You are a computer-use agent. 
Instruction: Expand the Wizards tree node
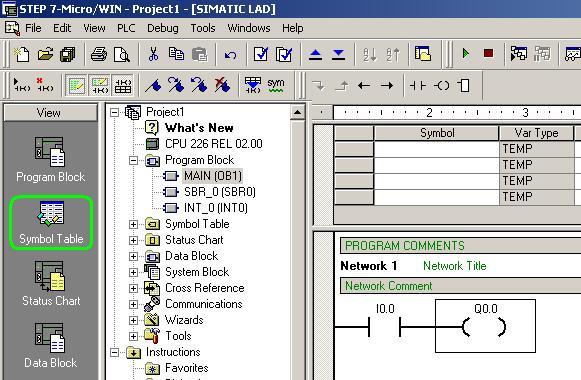[x=133, y=320]
